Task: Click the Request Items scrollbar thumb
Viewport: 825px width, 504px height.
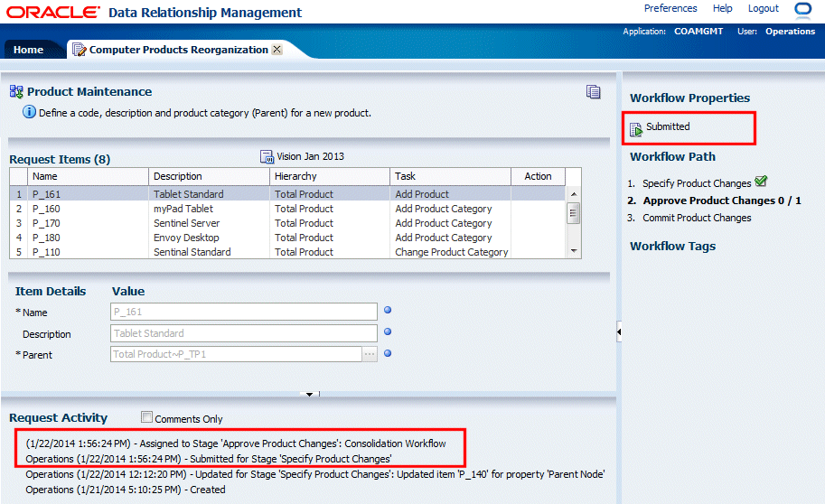Action: coord(574,213)
